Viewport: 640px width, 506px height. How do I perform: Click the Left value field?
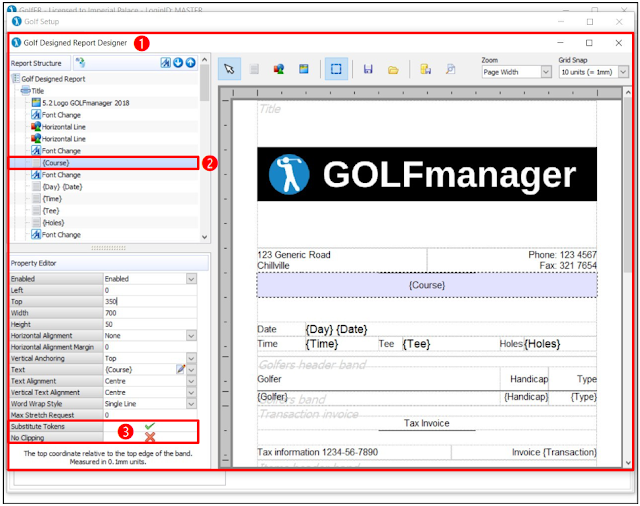pyautogui.click(x=150, y=290)
